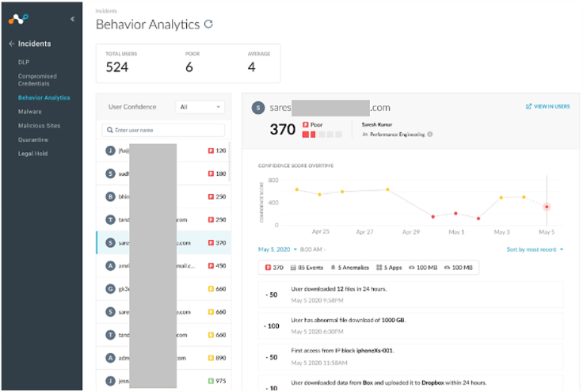Click the B avatar for the bhin user row
This screenshot has width=583, height=392.
coord(110,196)
